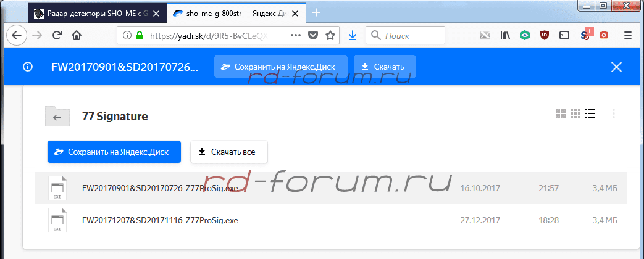The width and height of the screenshot is (644, 259).
Task: Reload the current page
Action: (57, 36)
